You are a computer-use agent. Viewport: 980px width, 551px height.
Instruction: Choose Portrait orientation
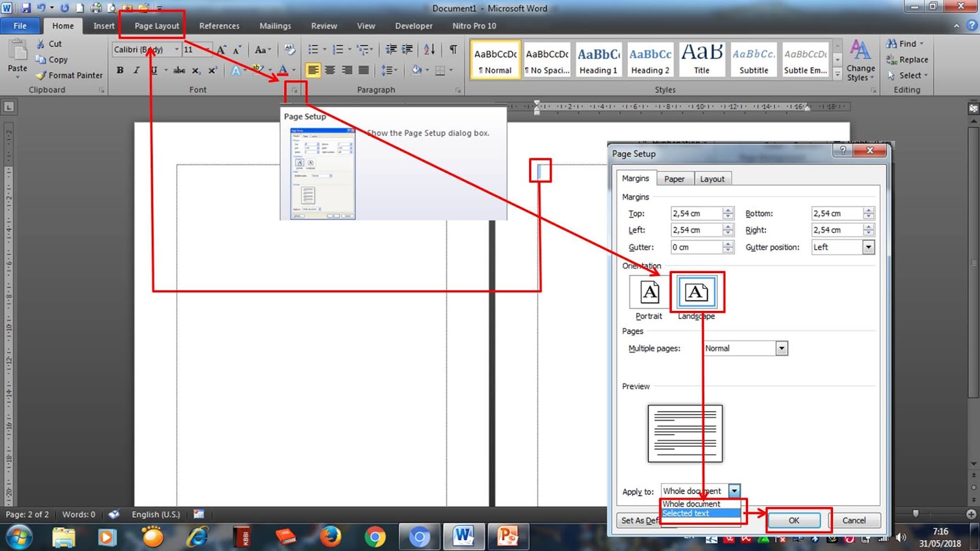coord(649,298)
